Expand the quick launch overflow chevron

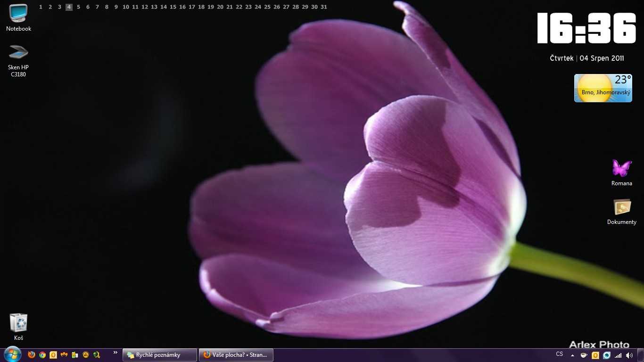pyautogui.click(x=116, y=353)
